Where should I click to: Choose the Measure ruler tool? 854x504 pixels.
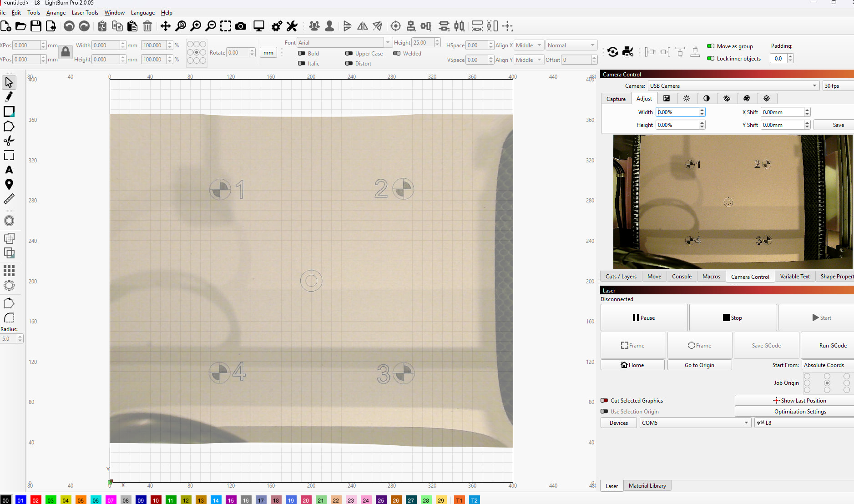tap(9, 199)
